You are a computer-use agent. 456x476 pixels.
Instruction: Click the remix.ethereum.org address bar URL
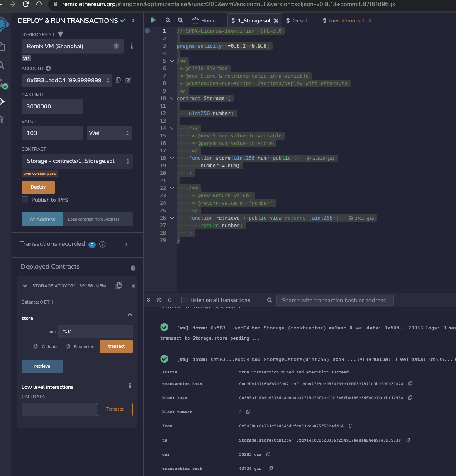pyautogui.click(x=228, y=4)
